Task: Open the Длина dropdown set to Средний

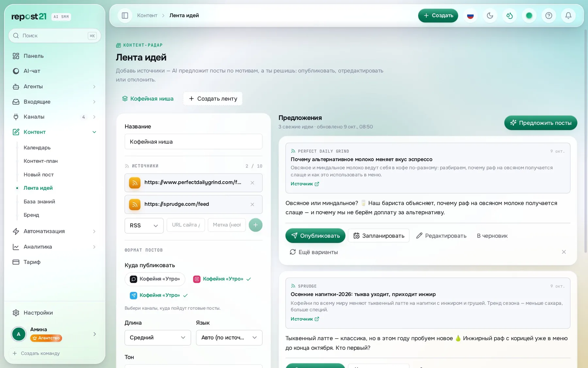Action: tap(158, 338)
